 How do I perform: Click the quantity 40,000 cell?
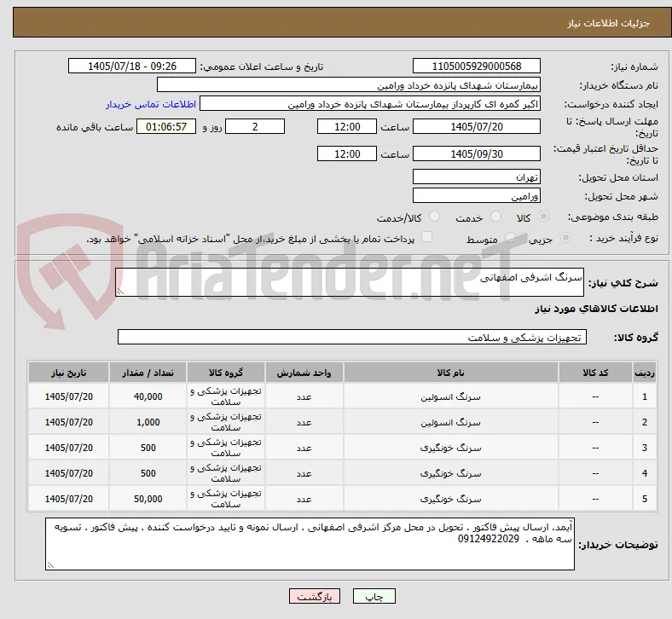point(148,396)
